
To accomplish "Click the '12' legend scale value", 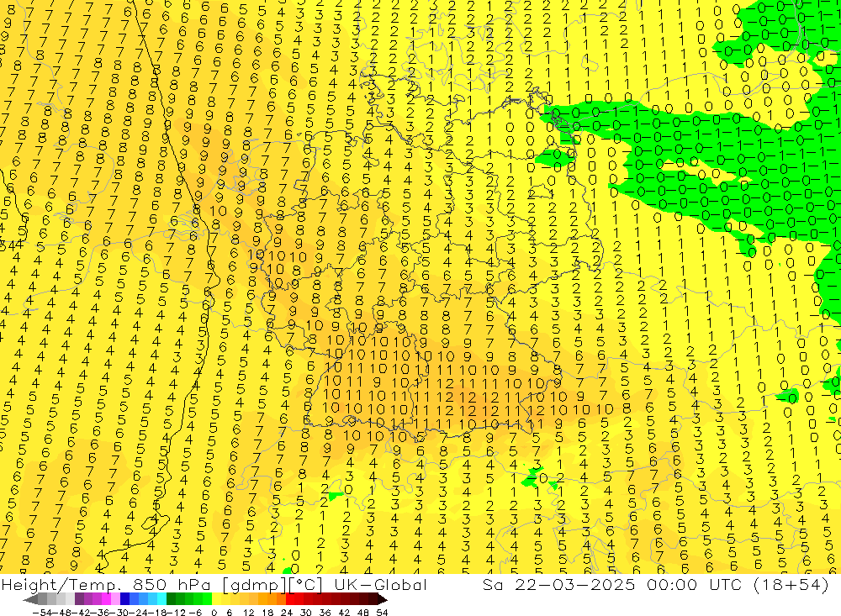I will click(249, 613).
